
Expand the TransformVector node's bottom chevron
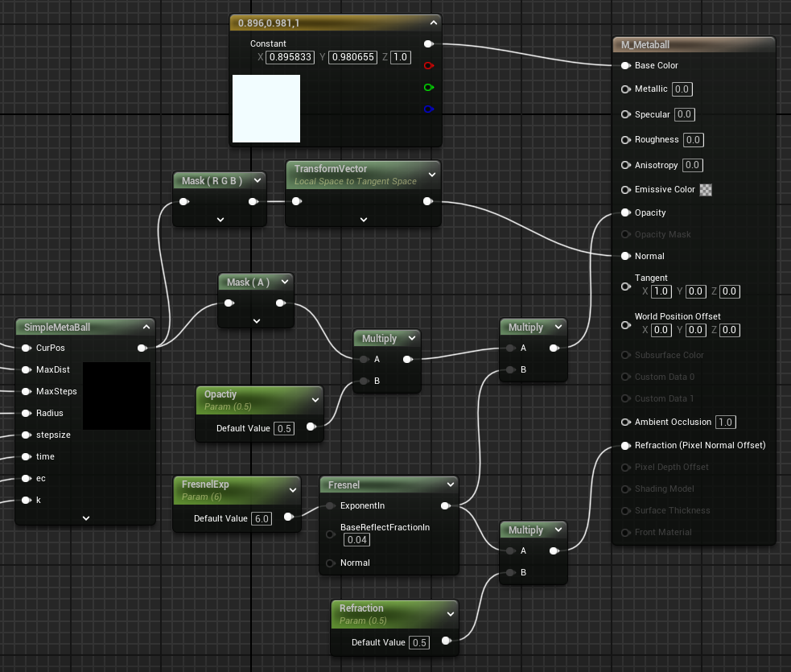pos(363,219)
